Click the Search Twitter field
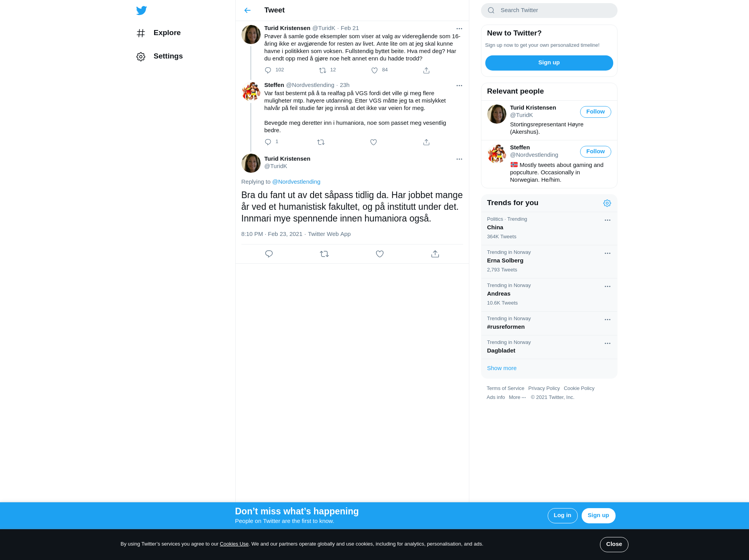Screen dimensions: 749x560 pyautogui.click(x=549, y=11)
